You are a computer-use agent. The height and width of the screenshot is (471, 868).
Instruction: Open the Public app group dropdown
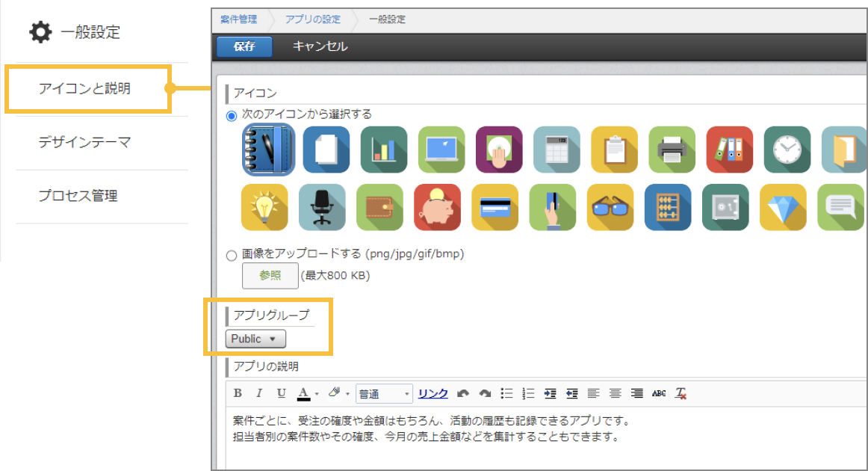tap(255, 338)
